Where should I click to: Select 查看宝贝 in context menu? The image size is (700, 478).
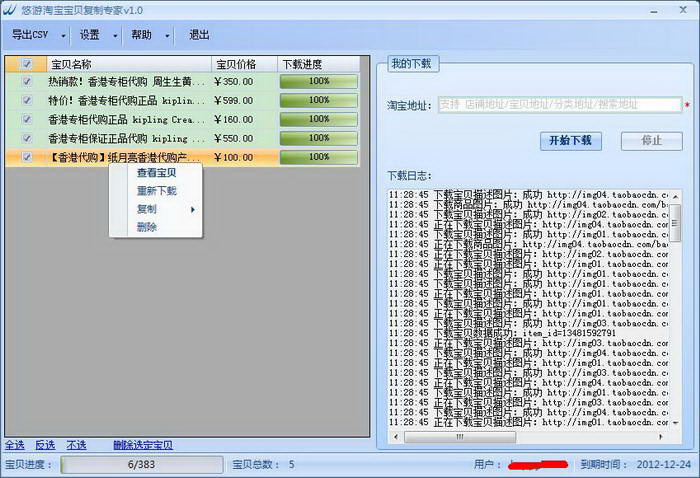point(156,173)
